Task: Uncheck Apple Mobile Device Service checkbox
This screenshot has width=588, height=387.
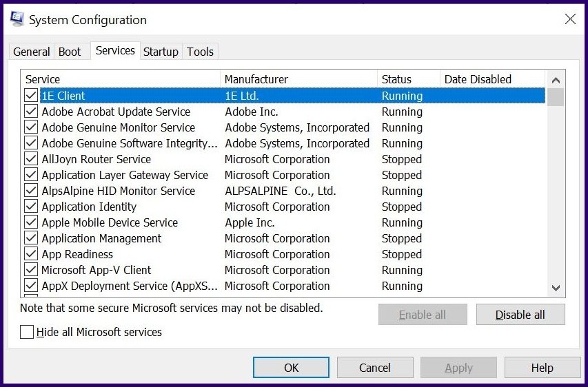Action: 31,222
